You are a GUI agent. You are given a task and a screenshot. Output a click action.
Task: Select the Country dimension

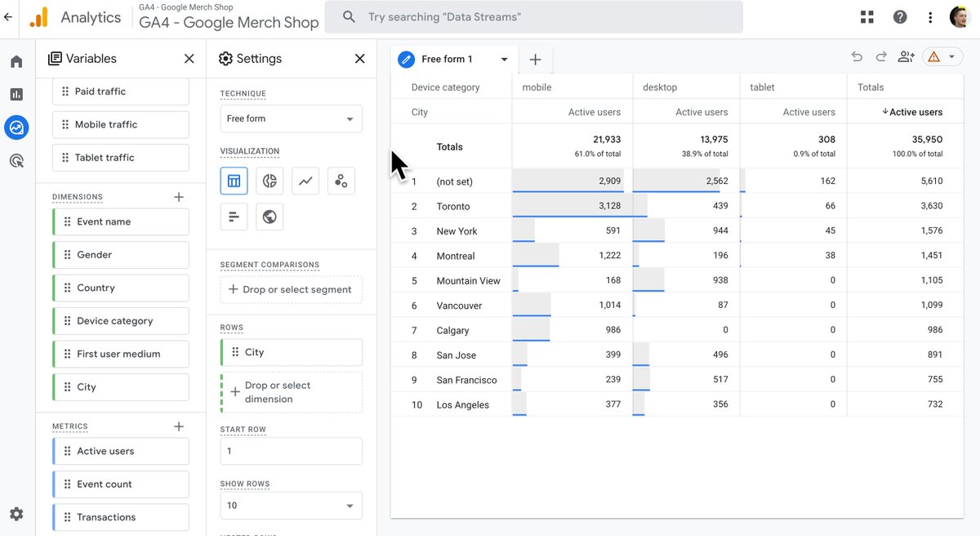tap(121, 288)
